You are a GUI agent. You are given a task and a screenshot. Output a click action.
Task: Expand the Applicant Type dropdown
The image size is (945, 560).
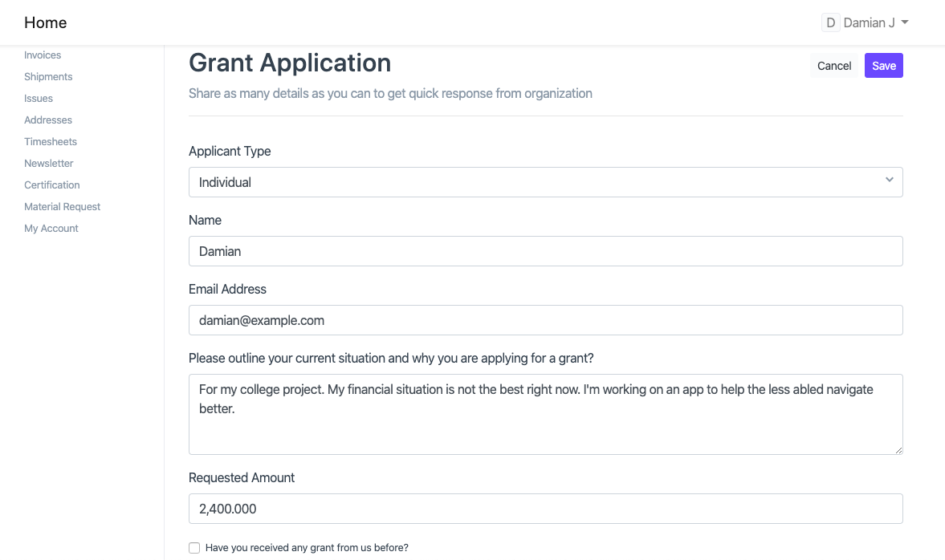pos(545,182)
